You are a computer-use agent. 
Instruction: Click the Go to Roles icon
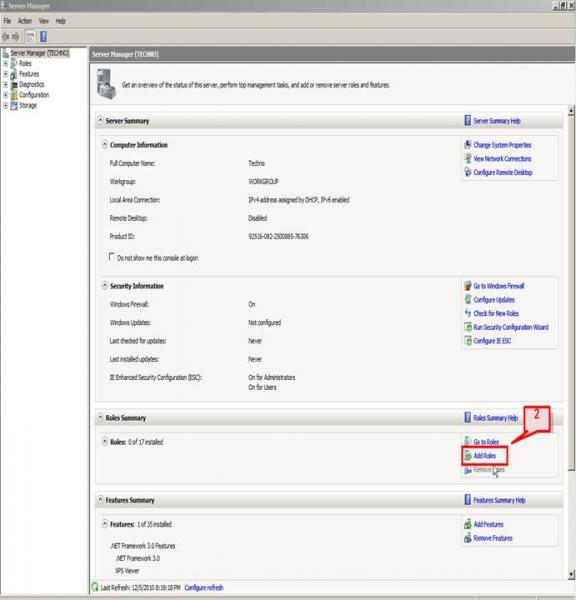tap(468, 442)
